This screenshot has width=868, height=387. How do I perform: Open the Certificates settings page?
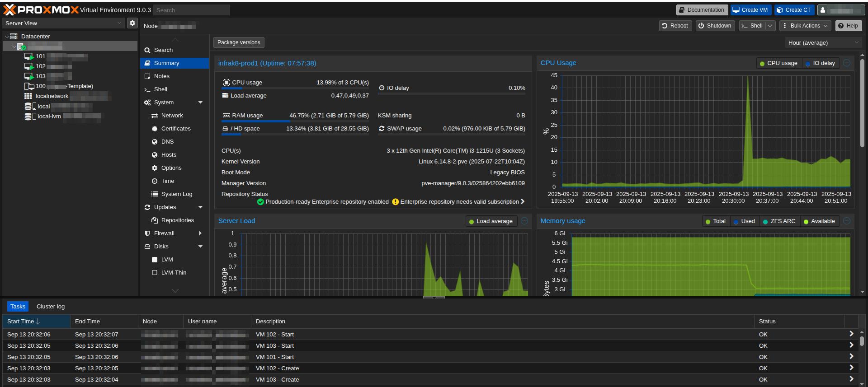pyautogui.click(x=175, y=129)
